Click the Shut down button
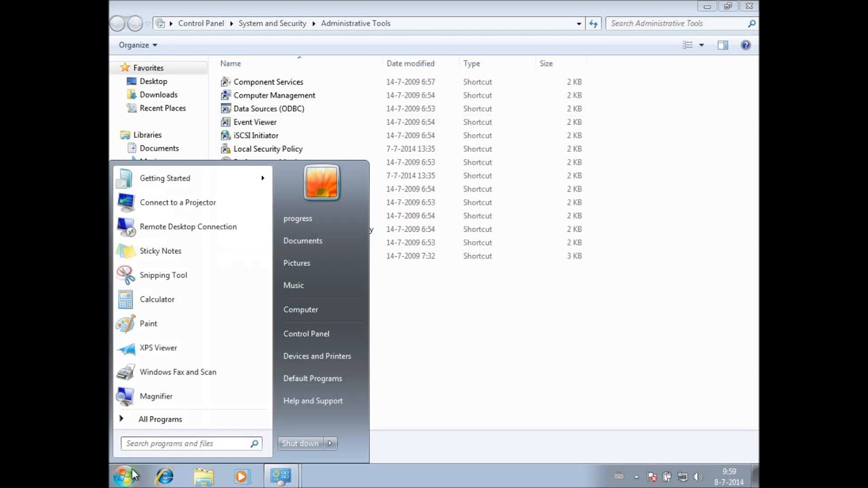This screenshot has height=488, width=868. [x=300, y=444]
